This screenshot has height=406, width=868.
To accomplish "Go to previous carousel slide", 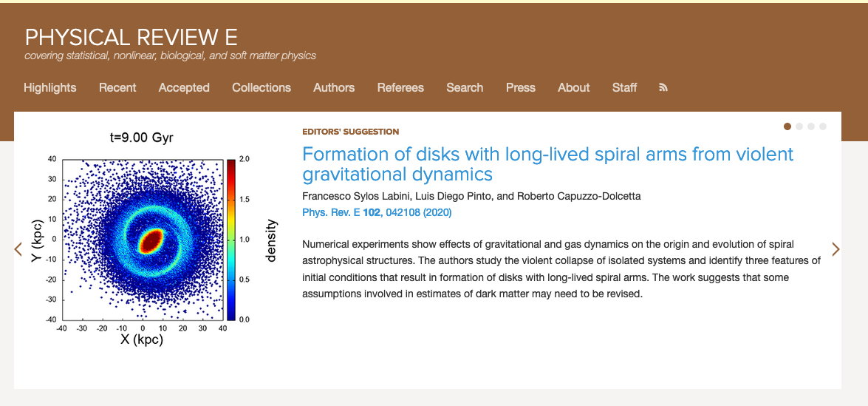I will coord(18,249).
